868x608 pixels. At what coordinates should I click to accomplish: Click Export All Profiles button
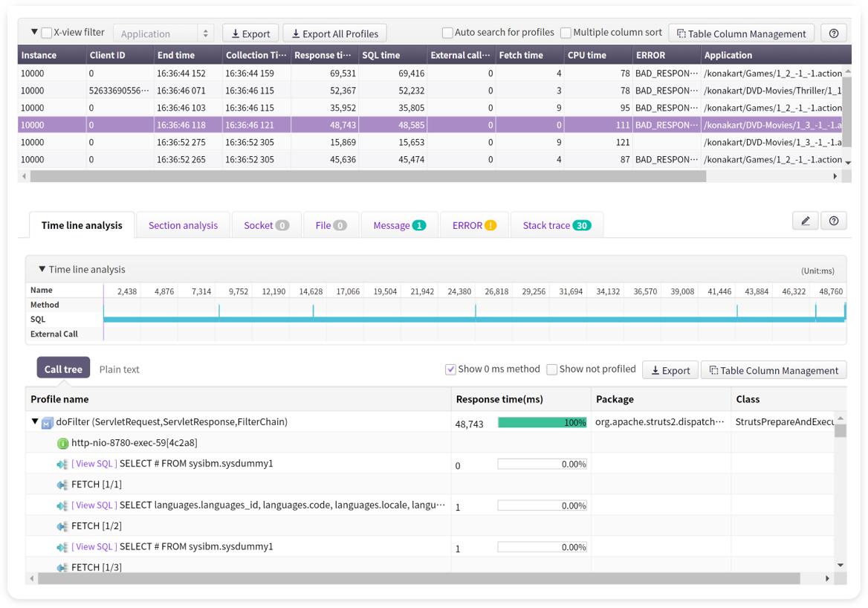[334, 33]
